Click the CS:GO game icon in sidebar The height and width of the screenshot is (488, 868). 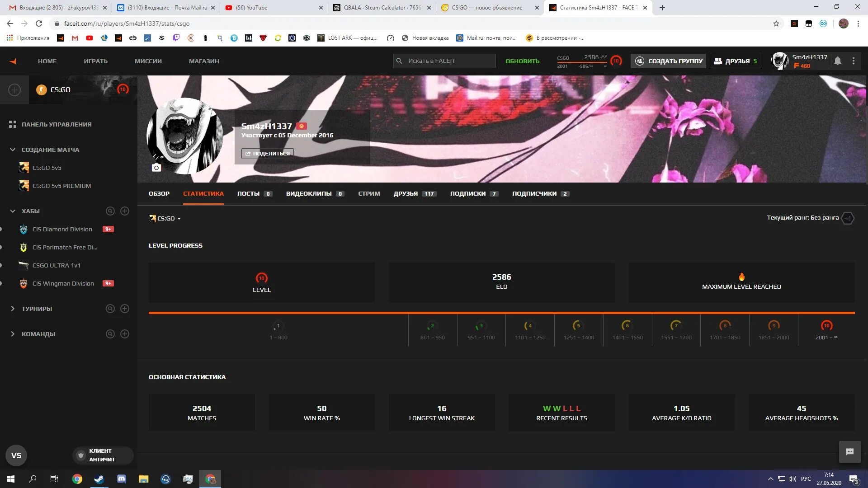click(x=41, y=89)
